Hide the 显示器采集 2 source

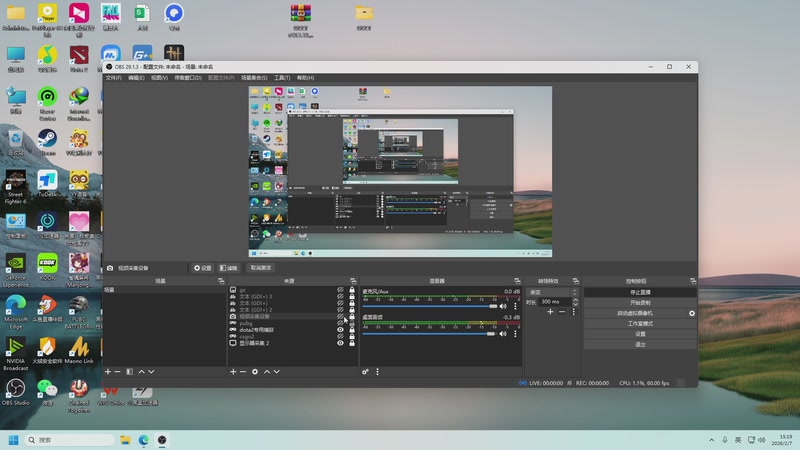[x=340, y=343]
